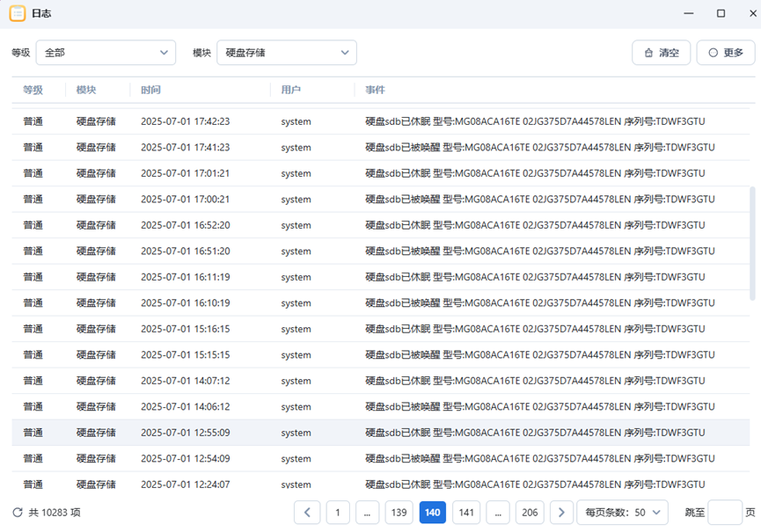Expand the 等级 dropdown showing 全部
Image resolution: width=761 pixels, height=532 pixels.
(x=106, y=53)
